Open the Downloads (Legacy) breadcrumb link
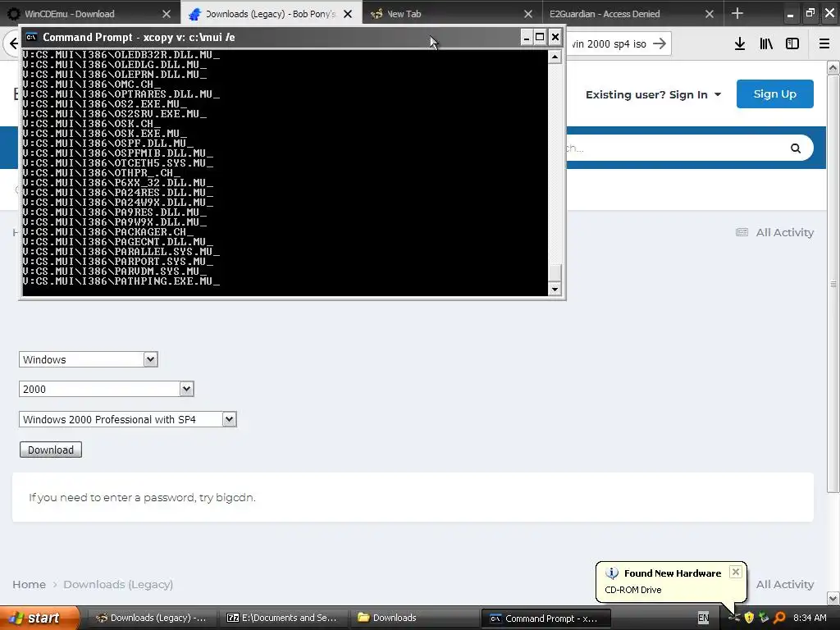This screenshot has height=630, width=840. [118, 584]
